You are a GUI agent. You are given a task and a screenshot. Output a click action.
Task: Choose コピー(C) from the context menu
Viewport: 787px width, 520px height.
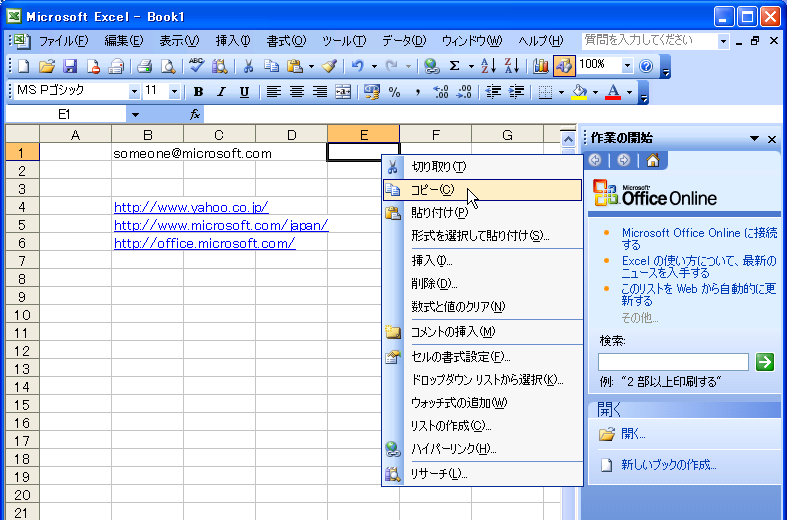click(x=482, y=190)
